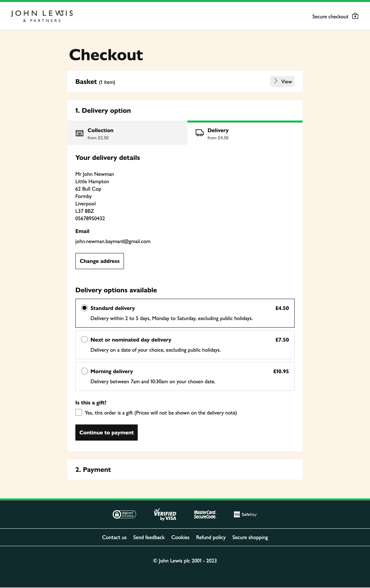Viewport: 370px width, 588px height.
Task: Click Send feedback in the footer
Action: 149,537
